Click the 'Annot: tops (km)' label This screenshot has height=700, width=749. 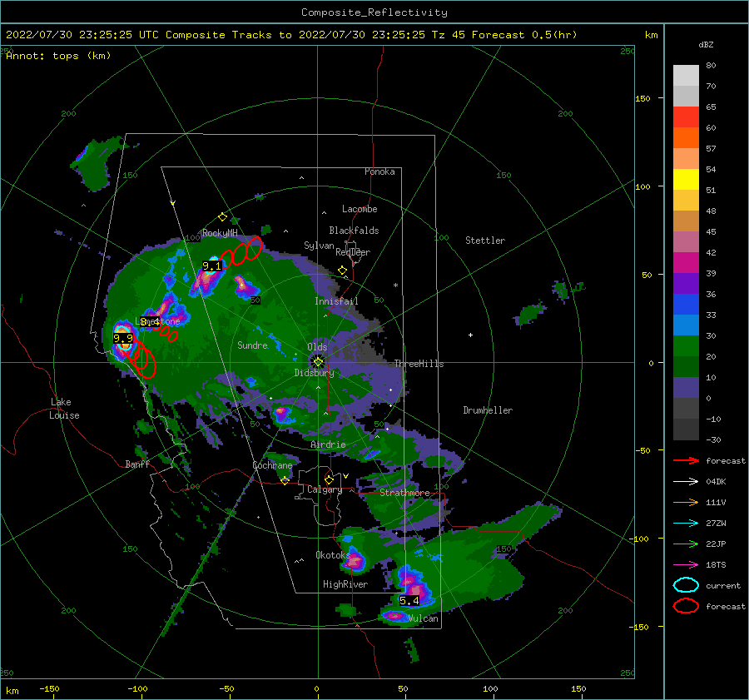tap(59, 56)
